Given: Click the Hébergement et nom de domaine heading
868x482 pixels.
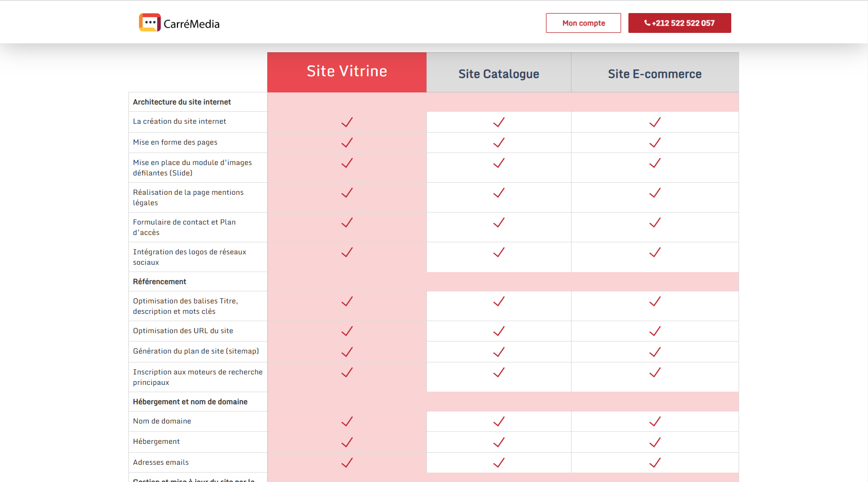Looking at the screenshot, I should pos(190,402).
